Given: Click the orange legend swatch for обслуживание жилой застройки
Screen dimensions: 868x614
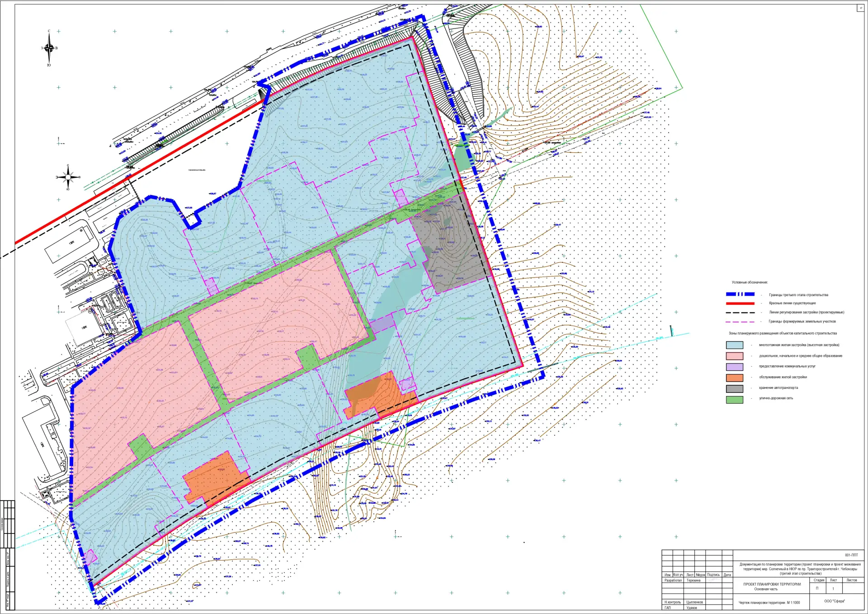Looking at the screenshot, I should pos(735,378).
